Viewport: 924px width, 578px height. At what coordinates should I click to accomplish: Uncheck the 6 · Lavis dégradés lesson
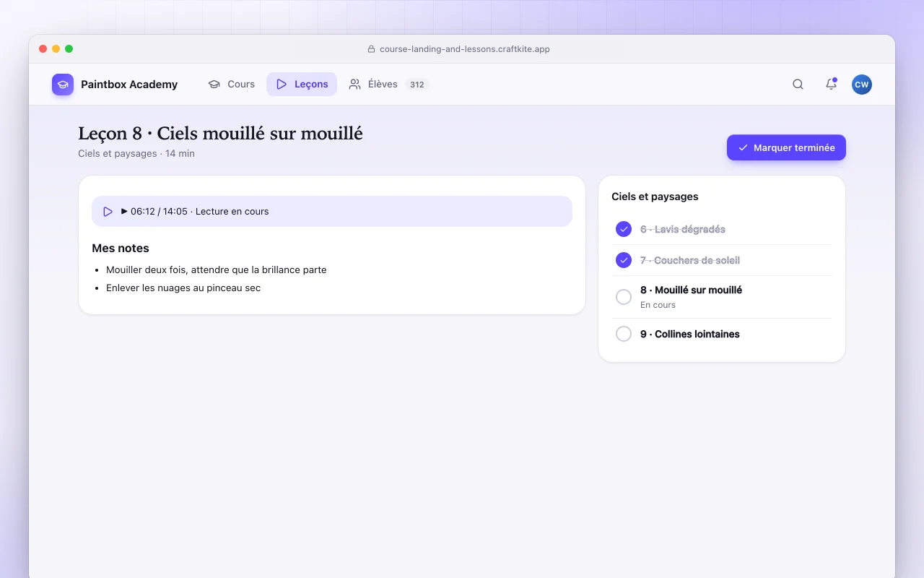click(x=624, y=229)
